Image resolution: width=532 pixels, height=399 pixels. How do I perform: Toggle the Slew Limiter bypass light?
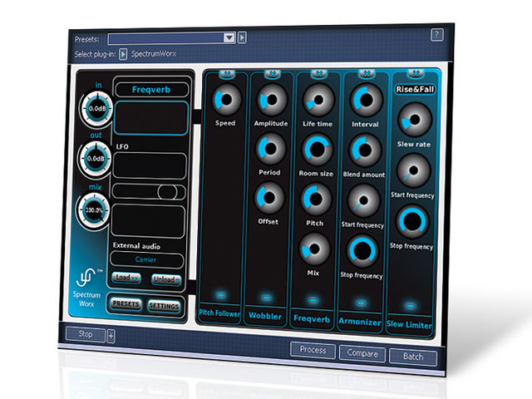click(410, 305)
